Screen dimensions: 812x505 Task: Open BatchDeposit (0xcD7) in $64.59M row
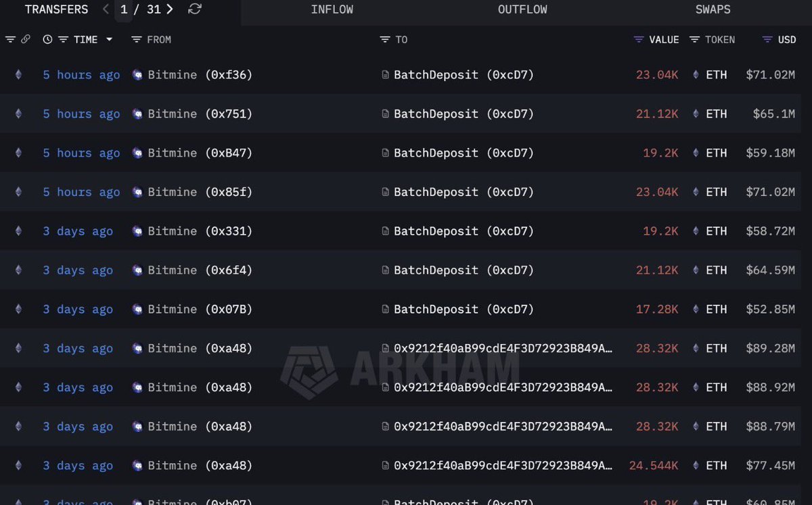(x=464, y=270)
